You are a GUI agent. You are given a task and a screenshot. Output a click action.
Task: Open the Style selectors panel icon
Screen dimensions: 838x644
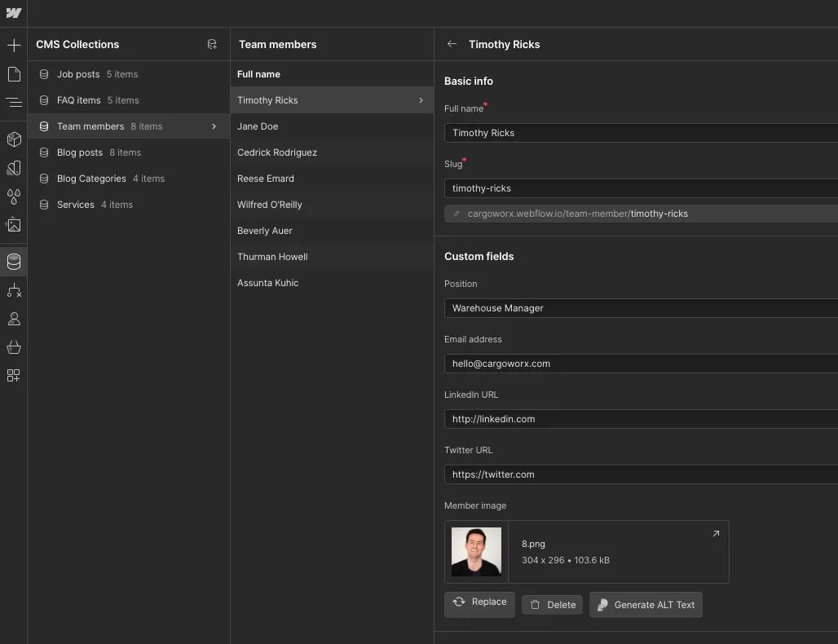pos(14,169)
